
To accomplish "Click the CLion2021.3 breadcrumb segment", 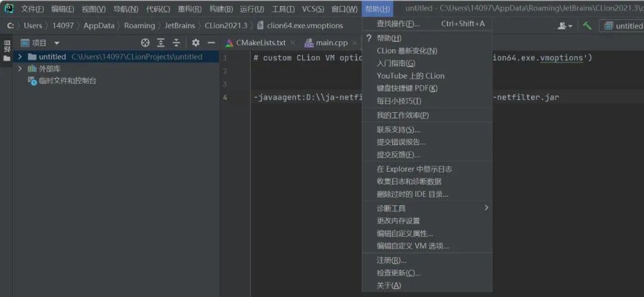I will 226,26.
